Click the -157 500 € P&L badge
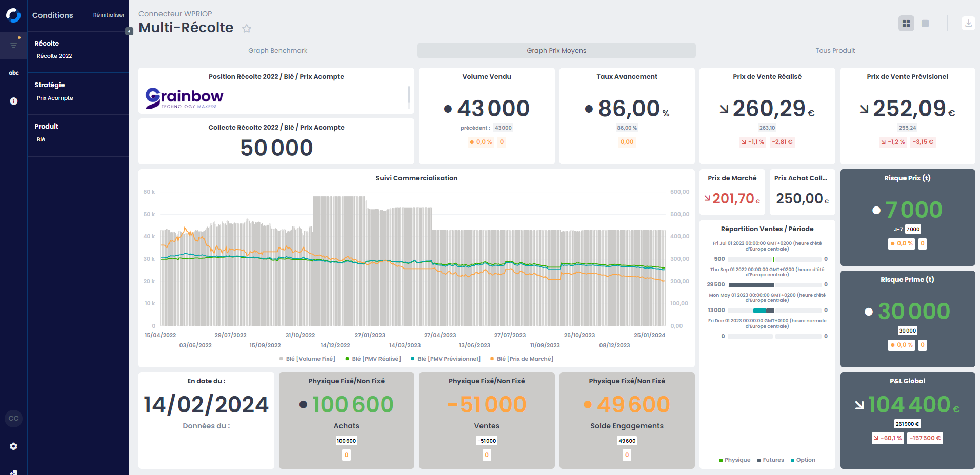 point(925,439)
